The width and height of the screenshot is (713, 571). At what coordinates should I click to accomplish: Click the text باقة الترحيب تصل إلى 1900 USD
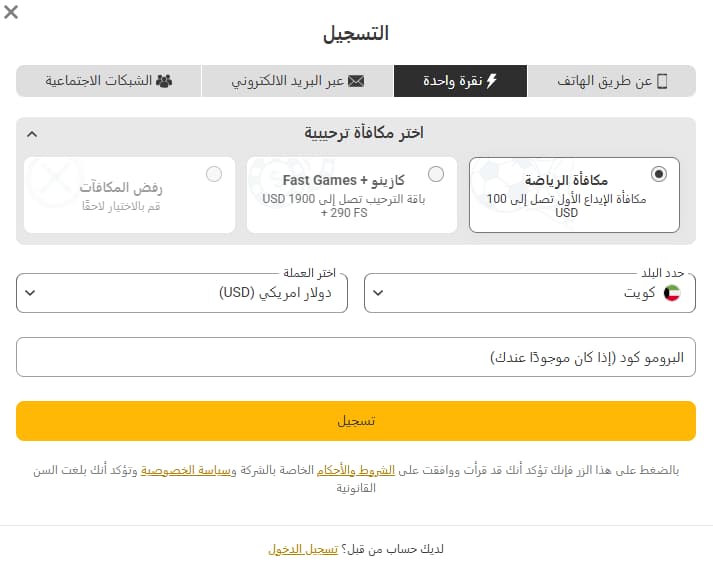344,199
